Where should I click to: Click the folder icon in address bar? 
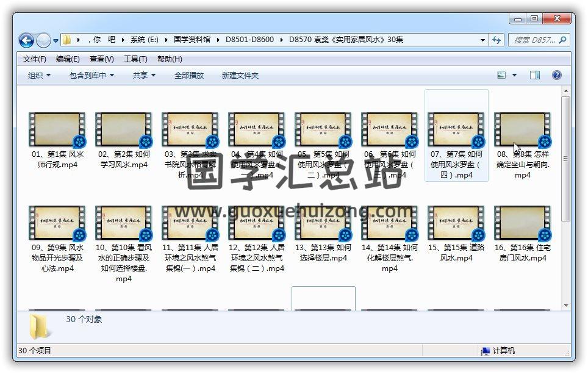click(66, 40)
